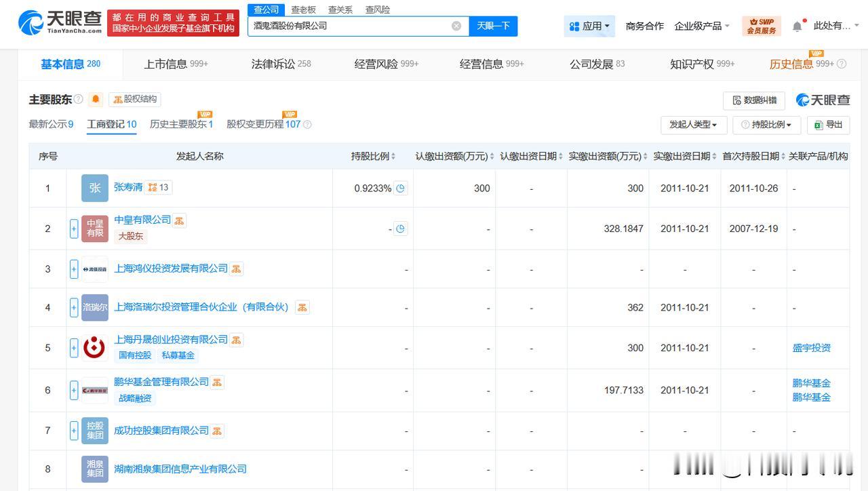Image resolution: width=868 pixels, height=491 pixels.
Task: Sort by 持股比例 column arrows
Action: pyautogui.click(x=393, y=157)
